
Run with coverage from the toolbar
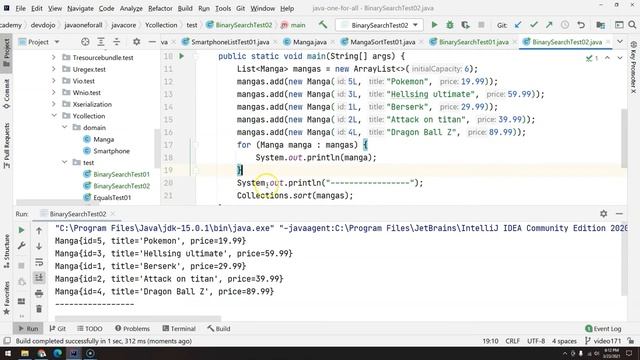(465, 25)
